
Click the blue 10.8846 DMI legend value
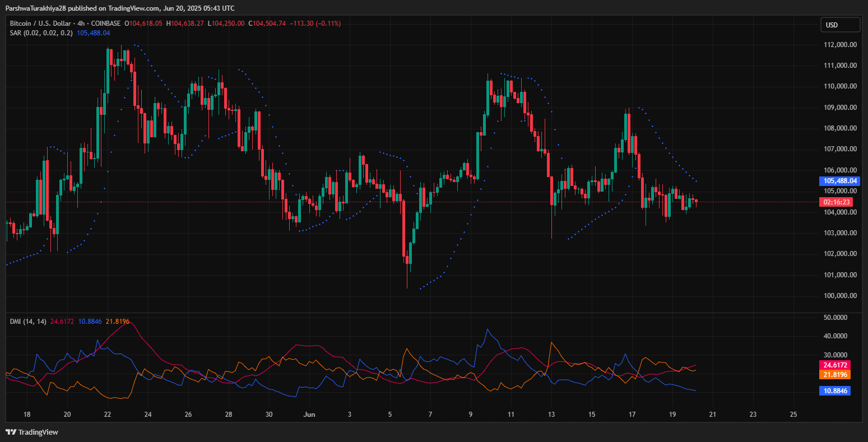pos(90,321)
